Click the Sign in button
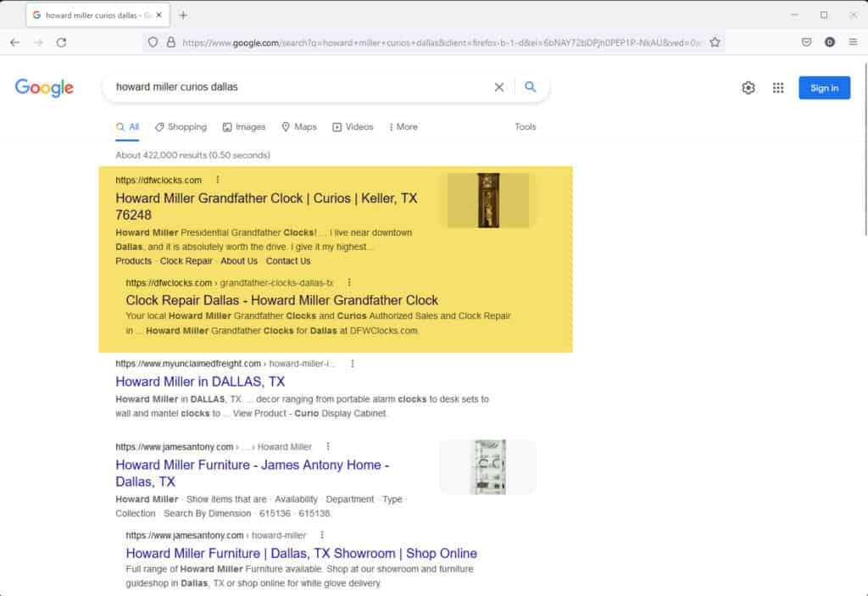 (824, 88)
